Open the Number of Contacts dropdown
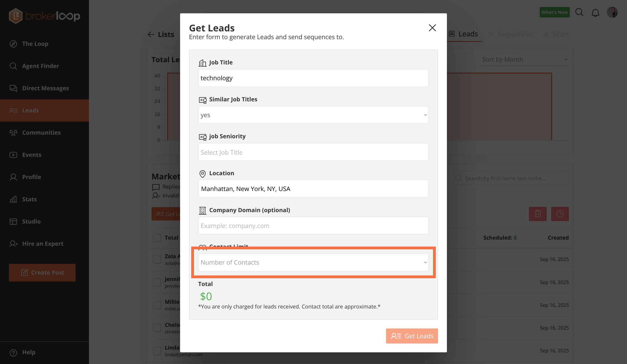This screenshot has height=364, width=627. tap(313, 262)
